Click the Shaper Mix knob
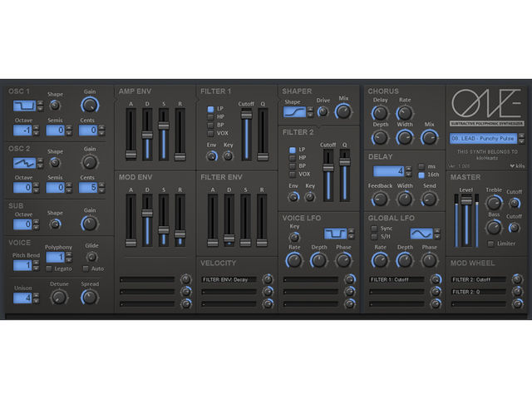The width and height of the screenshot is (532, 399). click(x=343, y=111)
